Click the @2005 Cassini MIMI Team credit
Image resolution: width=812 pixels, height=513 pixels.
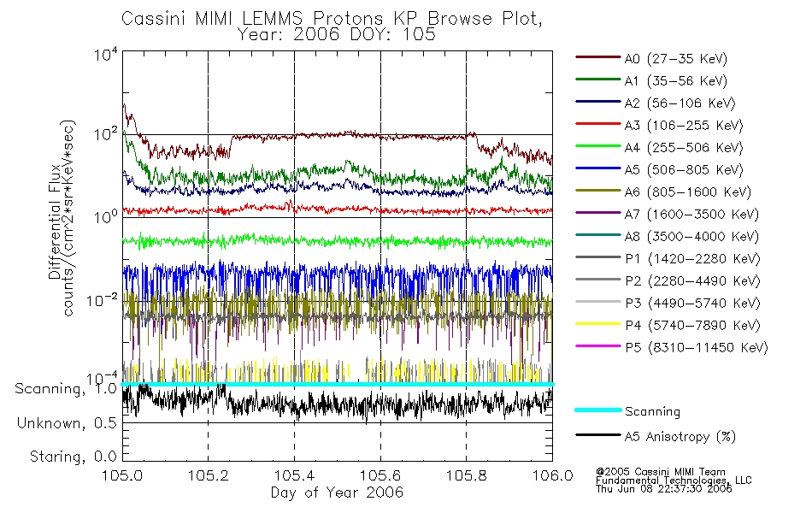[x=661, y=472]
